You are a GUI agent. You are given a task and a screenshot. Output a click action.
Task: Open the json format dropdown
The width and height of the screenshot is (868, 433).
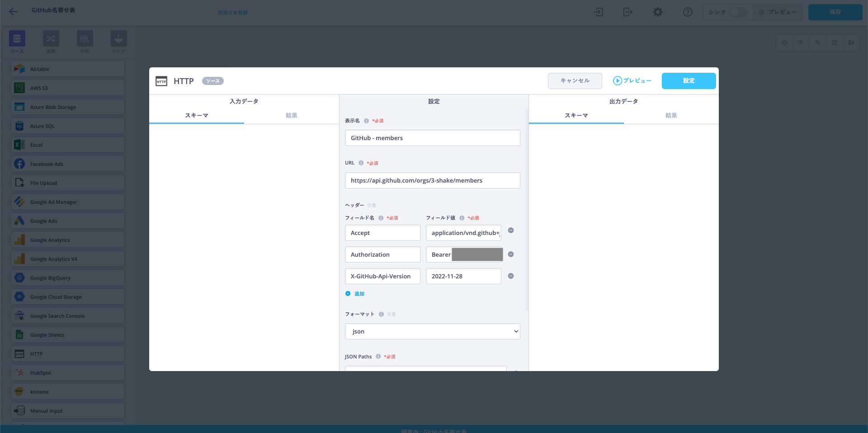click(x=432, y=331)
